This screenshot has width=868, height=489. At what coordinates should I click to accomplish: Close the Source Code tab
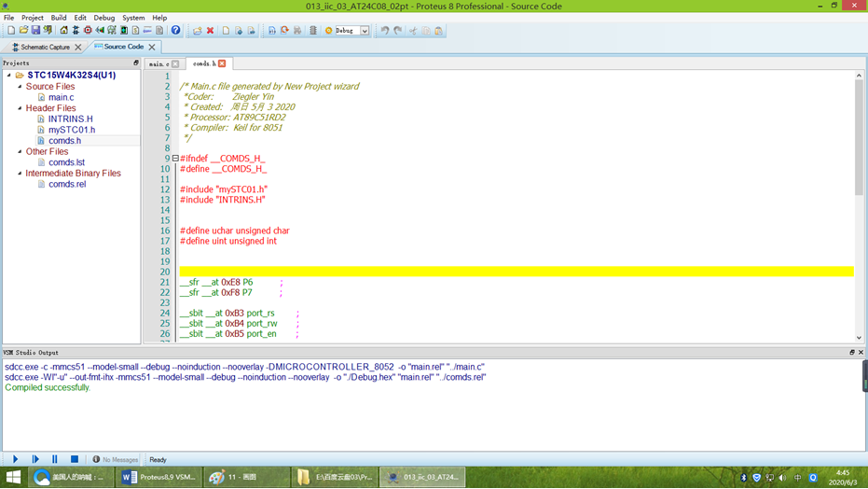[152, 47]
